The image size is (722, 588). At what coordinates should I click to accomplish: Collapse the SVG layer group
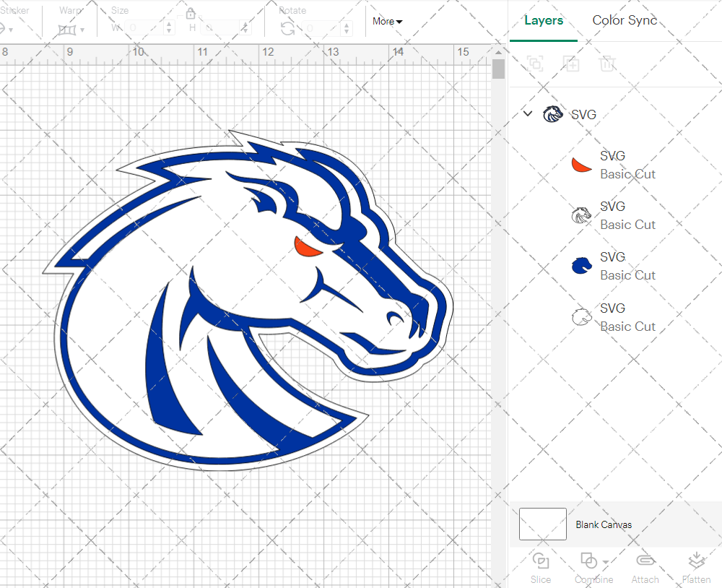click(528, 113)
